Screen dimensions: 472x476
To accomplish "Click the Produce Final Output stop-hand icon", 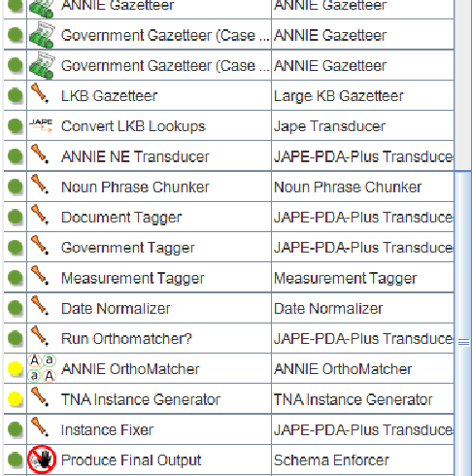I will point(42,459).
